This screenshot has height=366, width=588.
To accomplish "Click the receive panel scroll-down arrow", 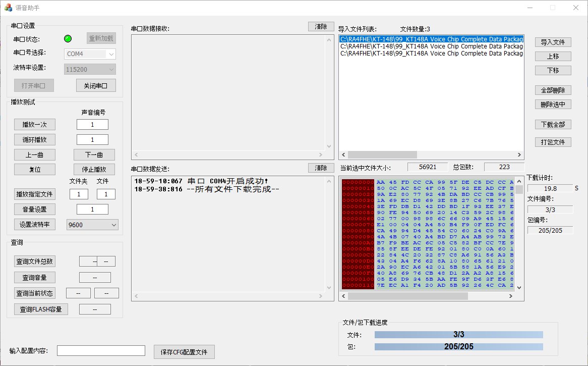I will tap(329, 146).
